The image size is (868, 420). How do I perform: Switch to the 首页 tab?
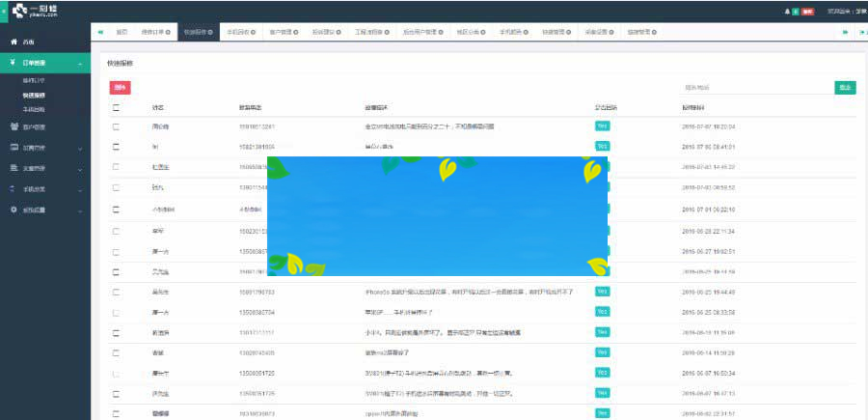pyautogui.click(x=122, y=32)
